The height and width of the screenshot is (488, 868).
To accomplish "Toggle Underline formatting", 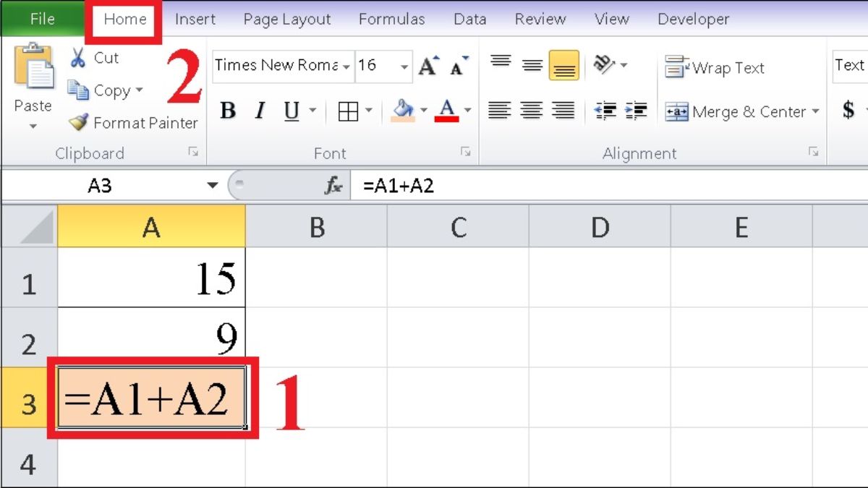I will tap(292, 111).
